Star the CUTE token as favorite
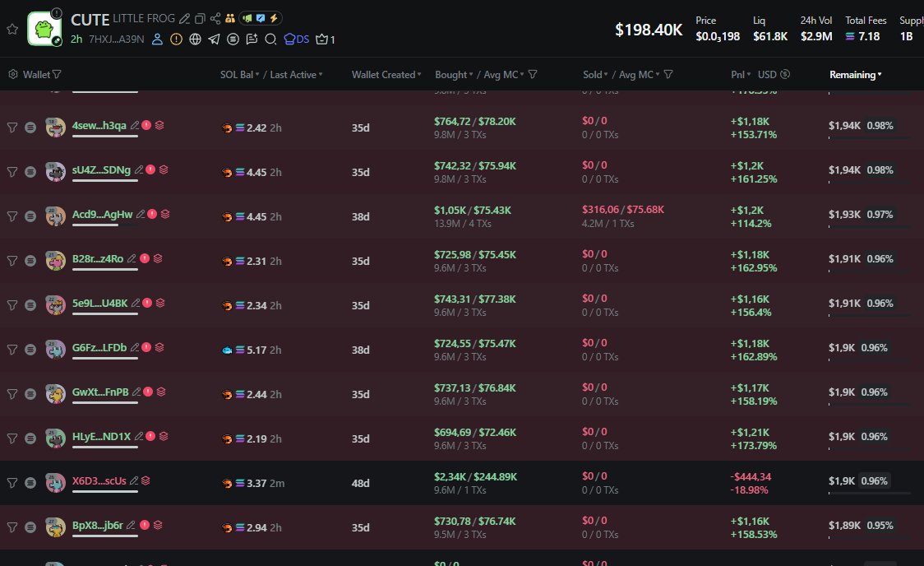This screenshot has width=924, height=566. click(12, 29)
